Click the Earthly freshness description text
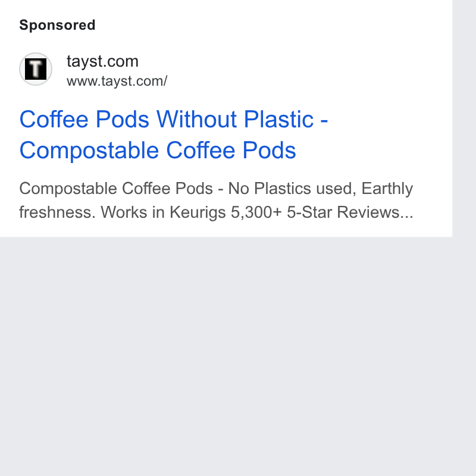Viewport: 476px width, 476px height. coord(216,200)
